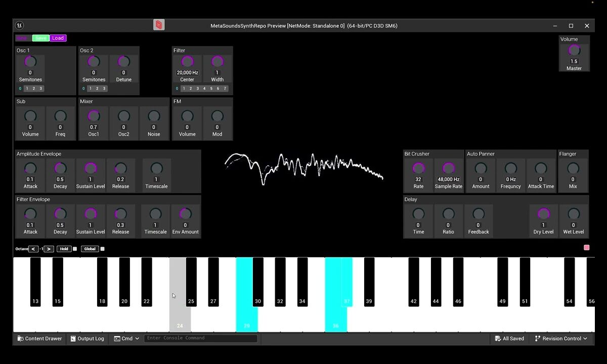The width and height of the screenshot is (607, 364).
Task: Click the Filter Envelope Decay knob
Action: coord(60,214)
